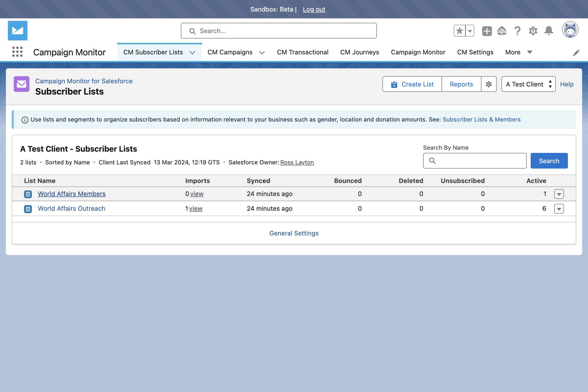The image size is (588, 392).
Task: Click the user avatar profile picture
Action: coord(570,30)
